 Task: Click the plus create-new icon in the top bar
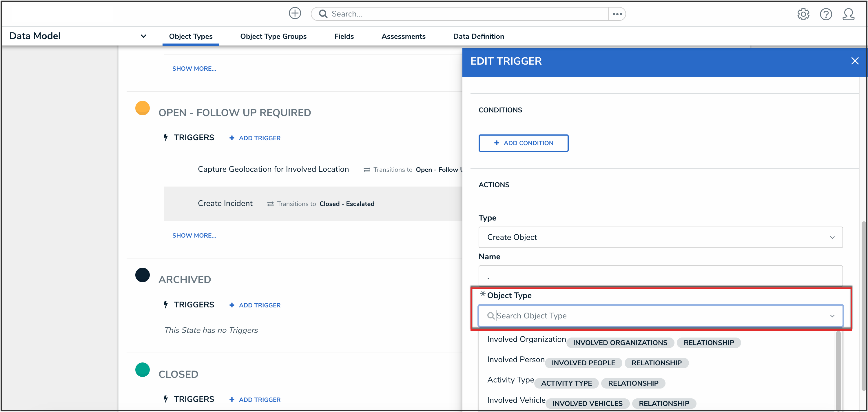(295, 14)
